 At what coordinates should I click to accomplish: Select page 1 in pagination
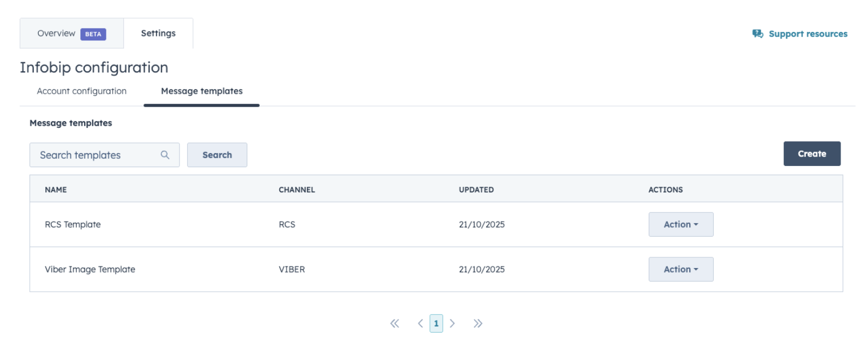click(x=436, y=323)
